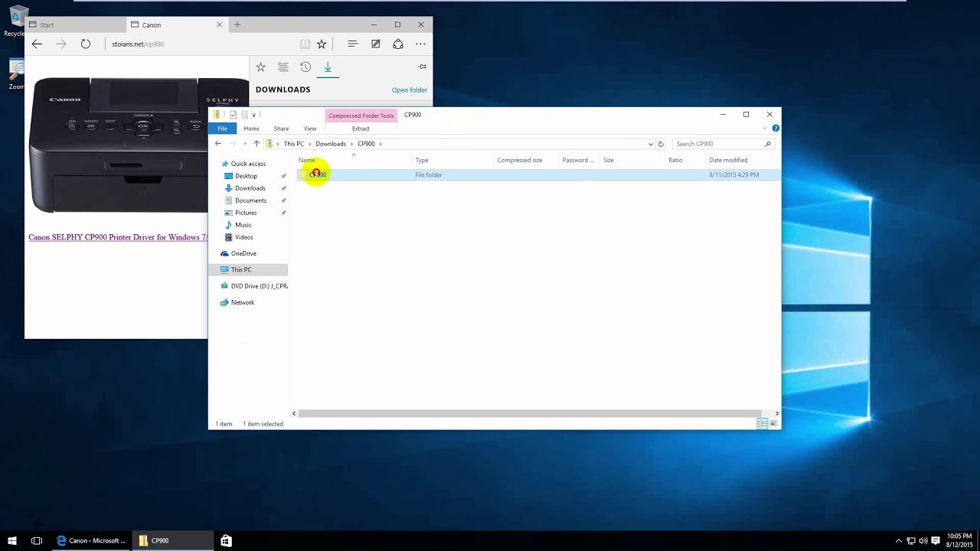Show Favorites in the Hub pane
Screen dimensions: 980x551
260,67
